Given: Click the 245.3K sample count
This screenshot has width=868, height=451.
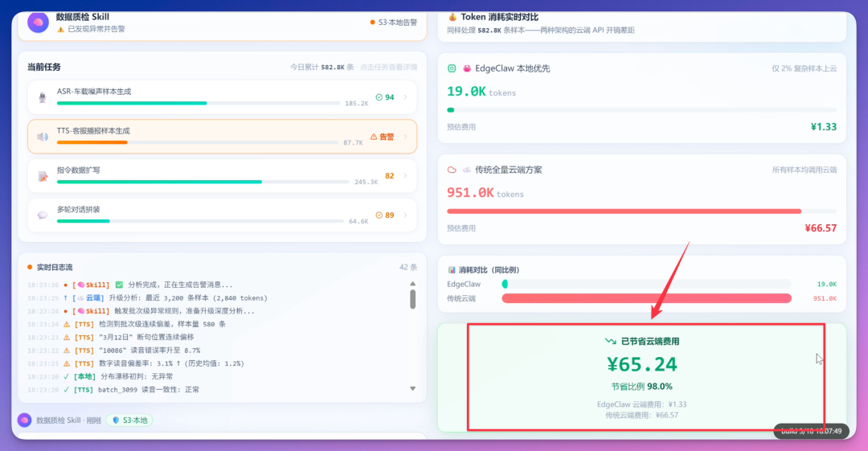Looking at the screenshot, I should 366,182.
